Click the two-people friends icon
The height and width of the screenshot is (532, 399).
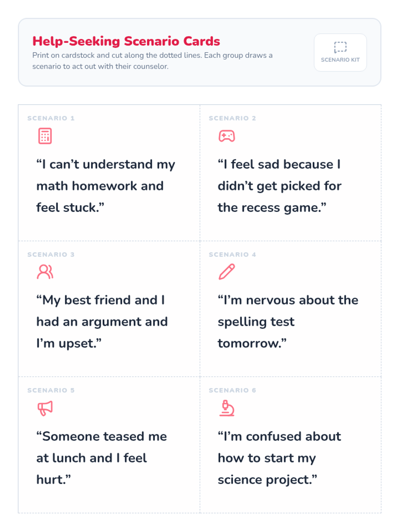tap(45, 272)
